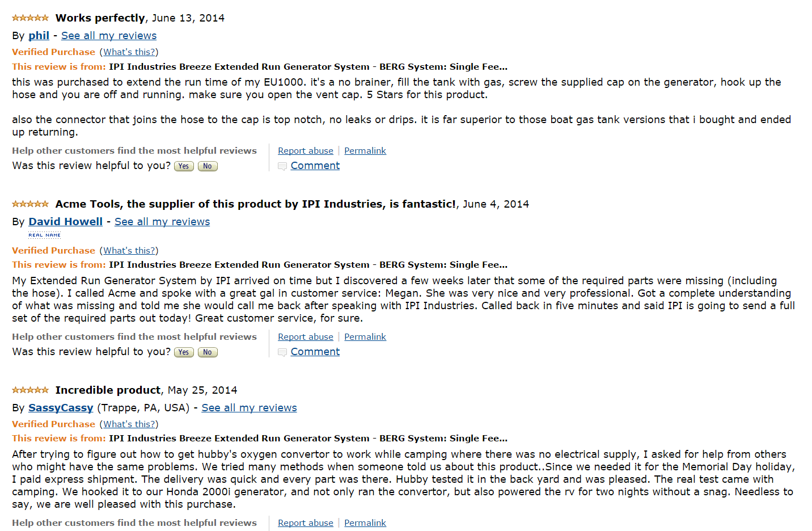Vote Yes on David Howell's review helpfulness
Viewport: 812px width, 531px height.
(184, 352)
